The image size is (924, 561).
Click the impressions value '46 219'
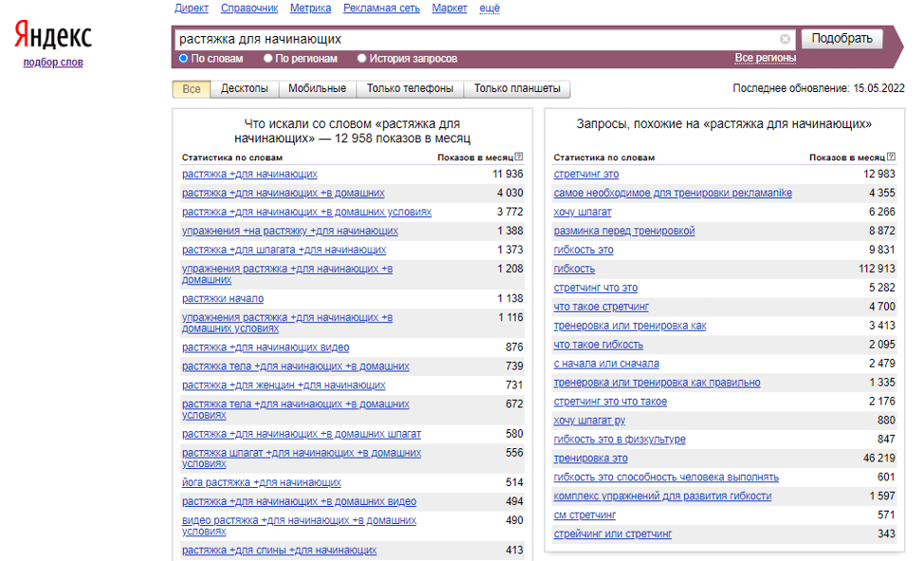coord(879,458)
